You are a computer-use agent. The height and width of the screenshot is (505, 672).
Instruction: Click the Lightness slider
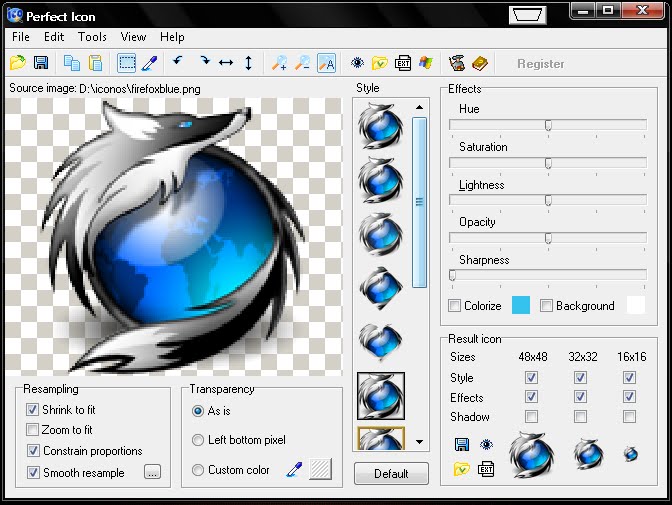point(548,200)
